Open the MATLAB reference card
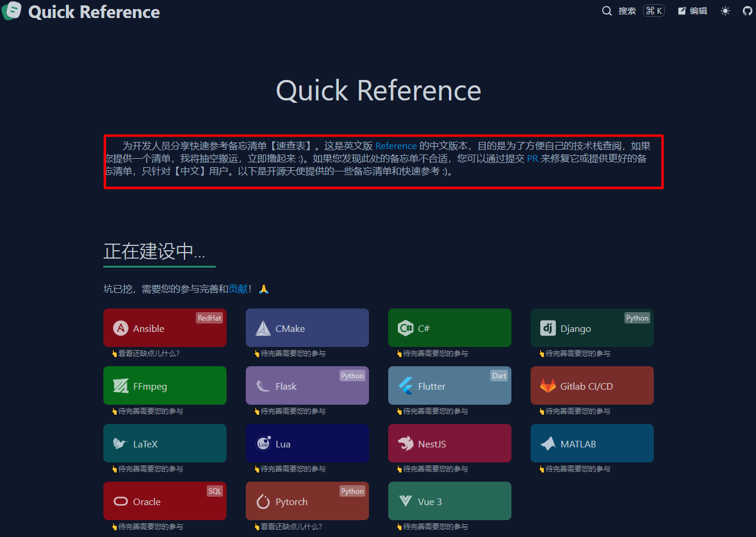Image resolution: width=756 pixels, height=537 pixels. pyautogui.click(x=592, y=443)
